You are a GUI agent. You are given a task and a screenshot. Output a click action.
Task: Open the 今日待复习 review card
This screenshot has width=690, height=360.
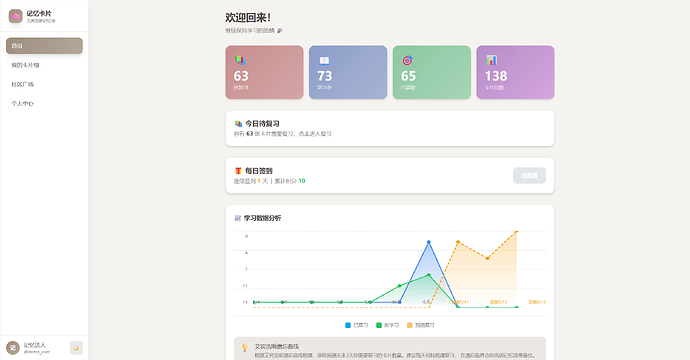[390, 128]
